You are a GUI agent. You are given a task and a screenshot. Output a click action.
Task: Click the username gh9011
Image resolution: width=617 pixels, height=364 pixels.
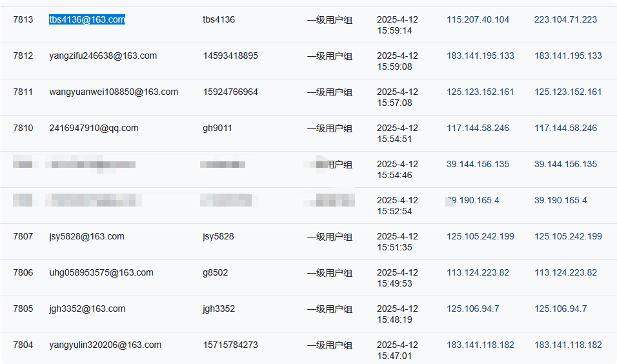[217, 128]
